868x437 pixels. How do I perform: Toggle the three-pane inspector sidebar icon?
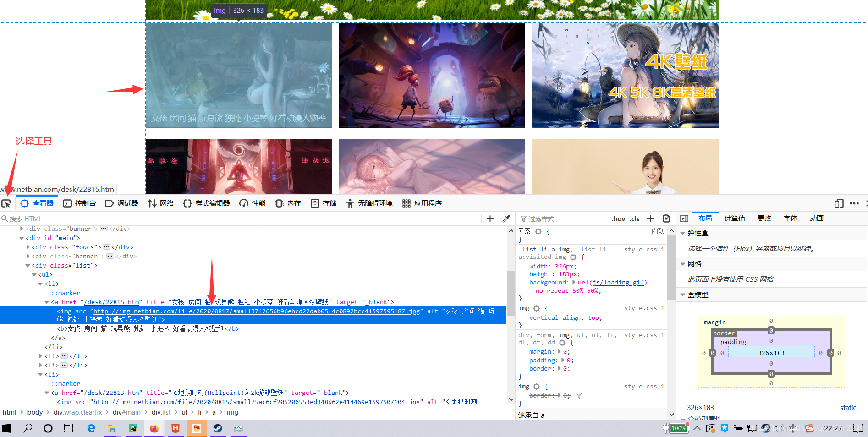coord(684,219)
